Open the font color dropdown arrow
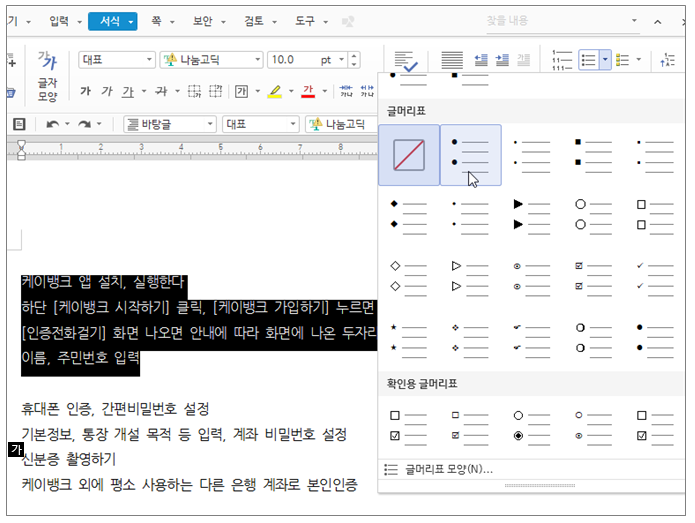This screenshot has height=523, width=695. (x=325, y=91)
